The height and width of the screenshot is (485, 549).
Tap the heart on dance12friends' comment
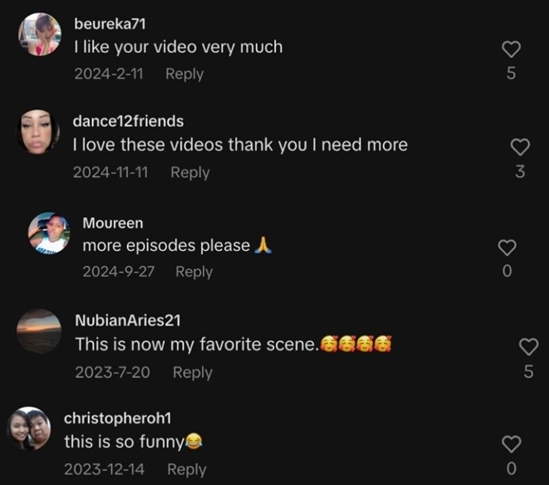[520, 147]
